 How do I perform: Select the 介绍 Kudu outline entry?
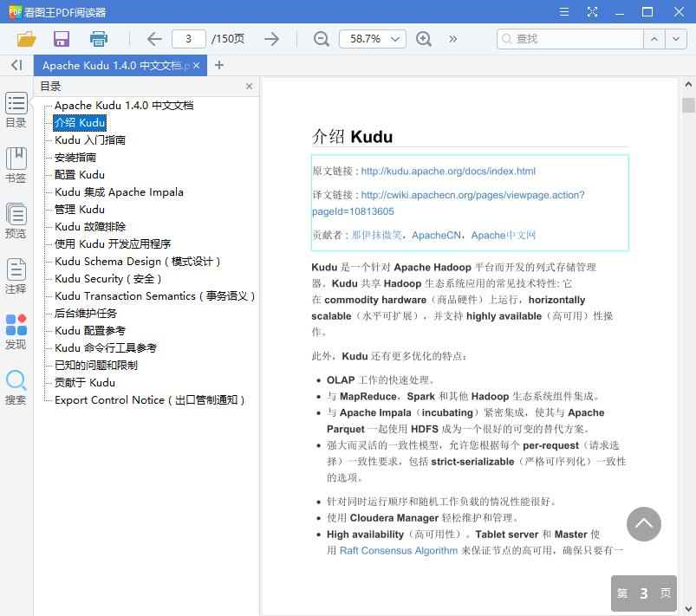click(x=80, y=123)
